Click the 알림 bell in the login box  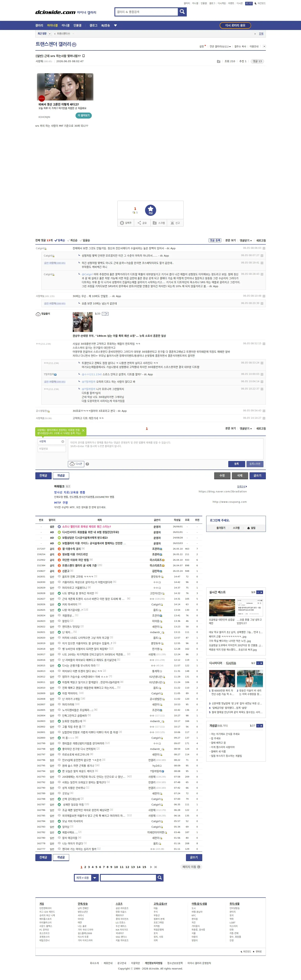[251, 528]
